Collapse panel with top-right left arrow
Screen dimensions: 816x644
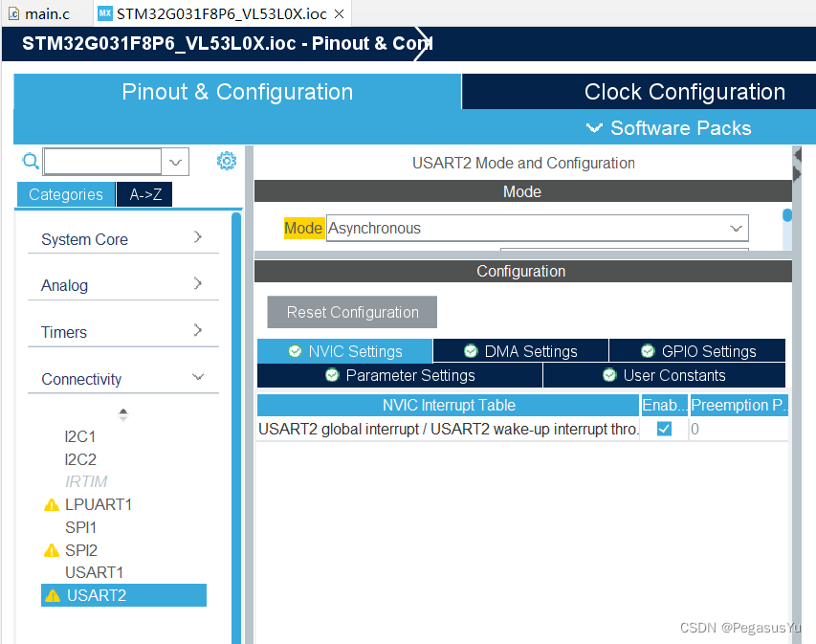click(797, 155)
